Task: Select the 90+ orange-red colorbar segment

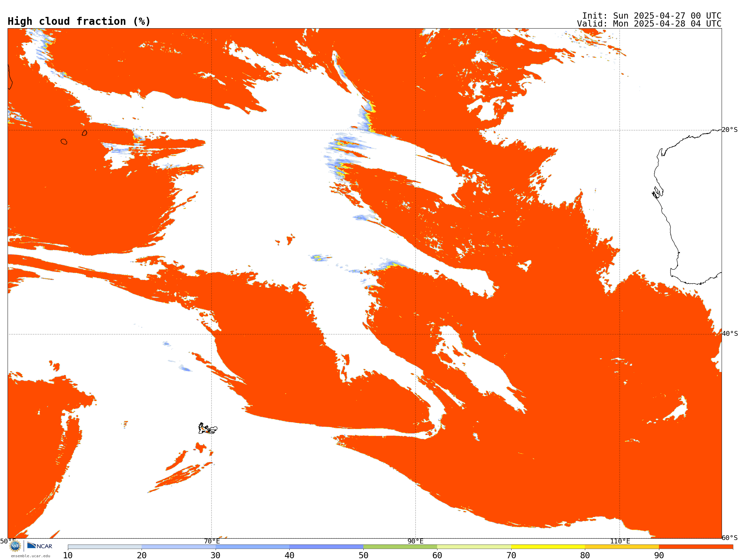Action: pos(696,547)
